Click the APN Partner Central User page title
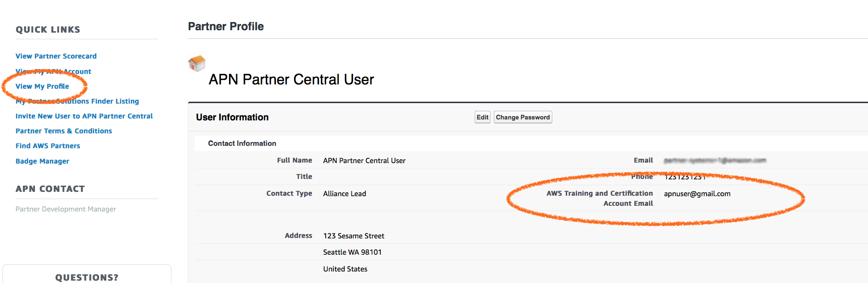The height and width of the screenshot is (283, 868). [x=291, y=80]
